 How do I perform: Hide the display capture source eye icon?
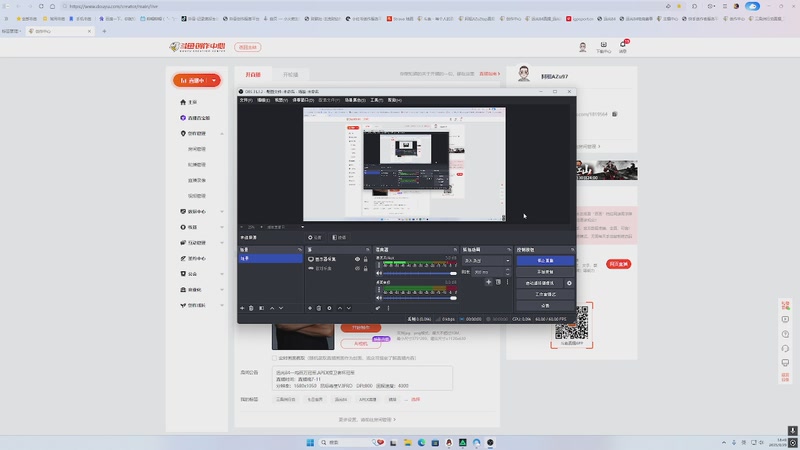point(357,259)
